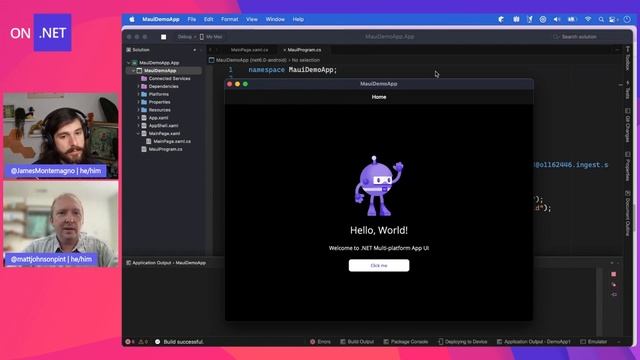Click namespace MauiDemoApp code line
Viewport: 640px width, 360px height.
293,70
